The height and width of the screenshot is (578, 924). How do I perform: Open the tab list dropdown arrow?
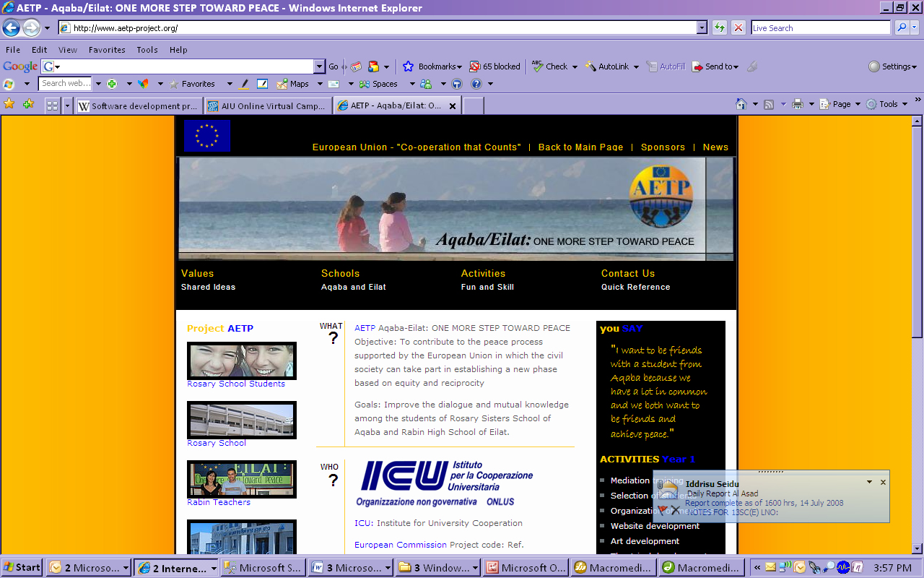coord(68,105)
